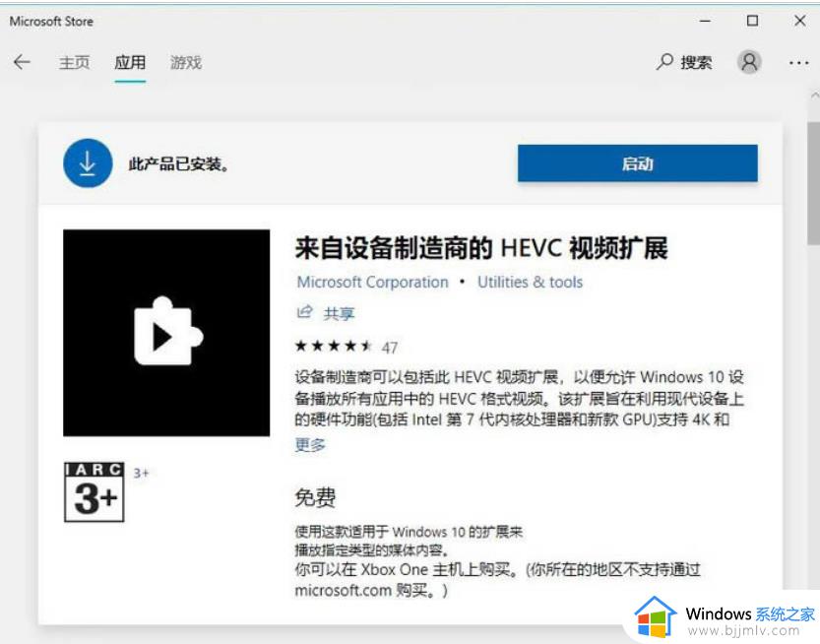Click the 3+ age rating link text
820x644 pixels.
141,473
